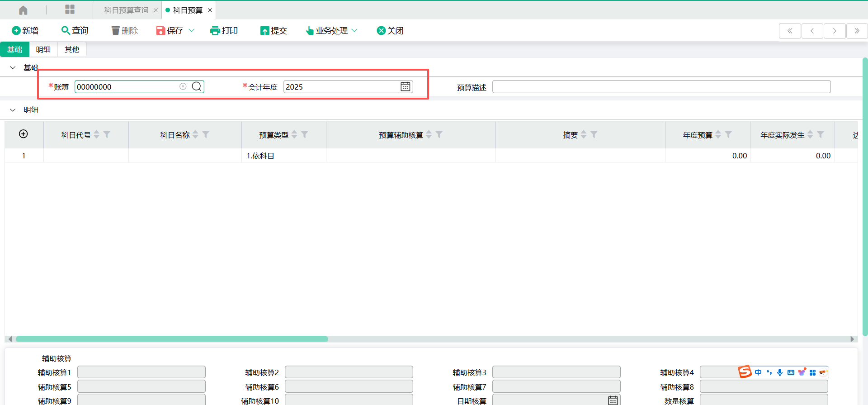868x405 pixels.
Task: Sort the 年度预算 column
Action: pyautogui.click(x=718, y=135)
